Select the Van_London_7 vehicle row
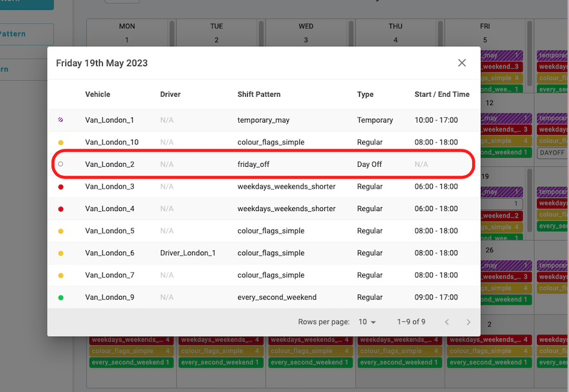569x392 pixels. pos(110,275)
